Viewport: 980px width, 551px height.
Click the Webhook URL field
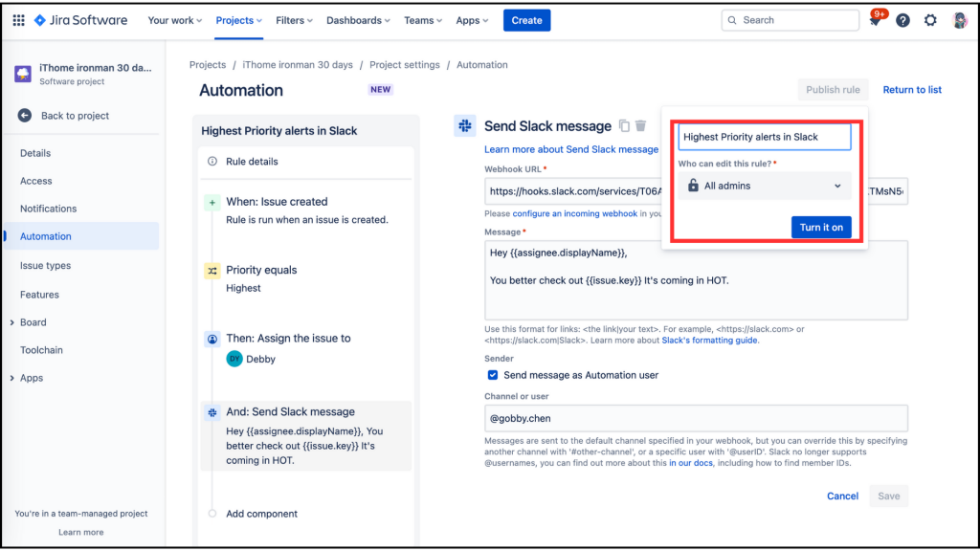[x=697, y=191]
